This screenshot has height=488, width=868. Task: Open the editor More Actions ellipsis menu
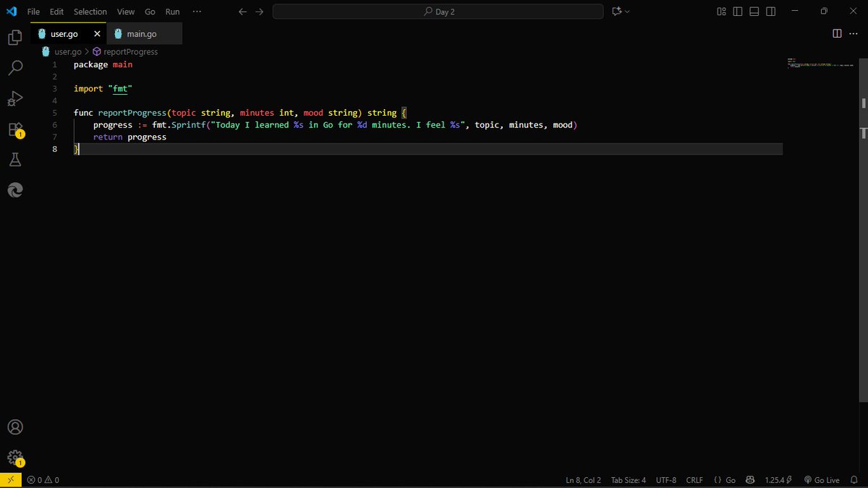tap(854, 33)
